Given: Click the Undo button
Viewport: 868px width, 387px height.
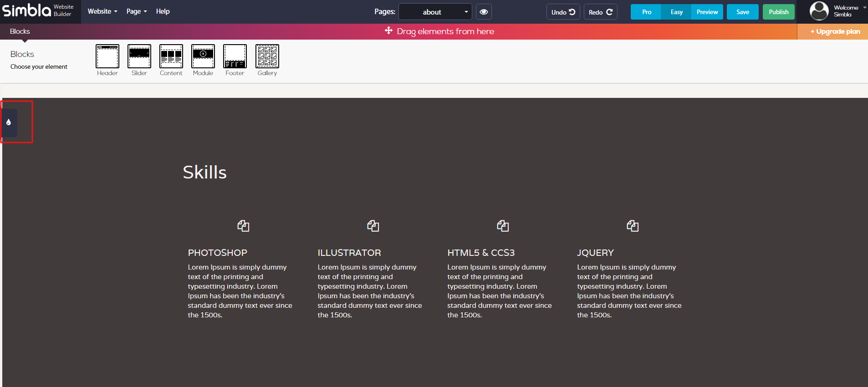Looking at the screenshot, I should click(x=563, y=12).
